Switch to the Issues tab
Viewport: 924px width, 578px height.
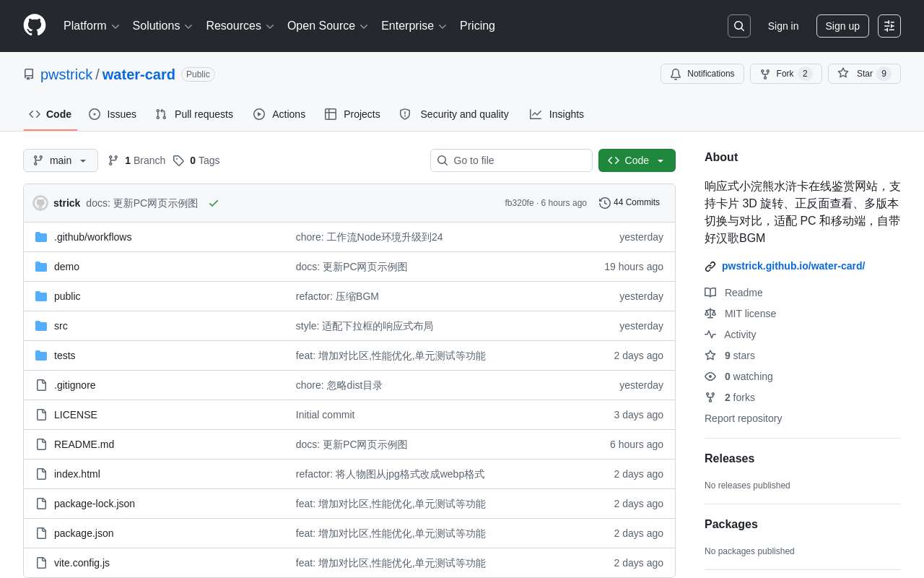pyautogui.click(x=113, y=114)
